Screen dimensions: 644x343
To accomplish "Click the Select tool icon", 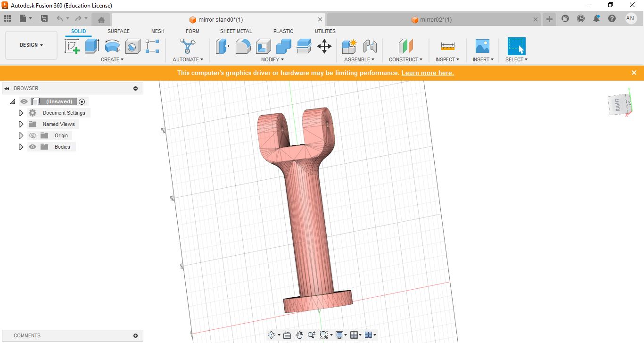I will click(516, 46).
